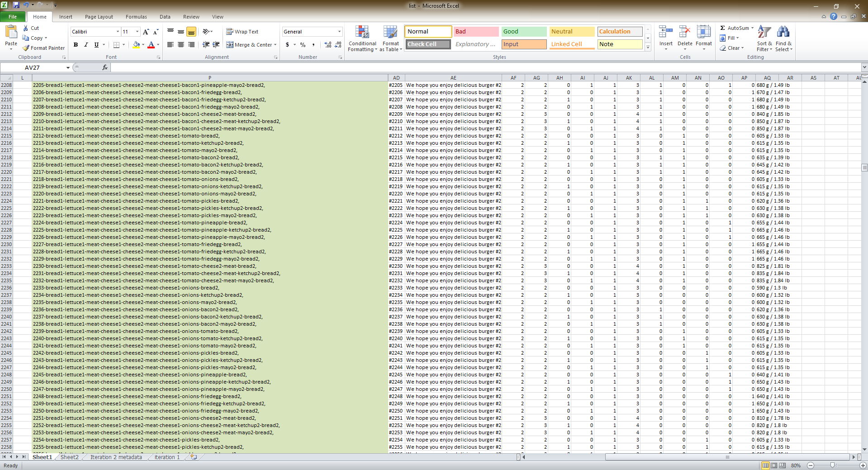868x470 pixels.
Task: Toggle Center horizontal alignment
Action: point(181,45)
